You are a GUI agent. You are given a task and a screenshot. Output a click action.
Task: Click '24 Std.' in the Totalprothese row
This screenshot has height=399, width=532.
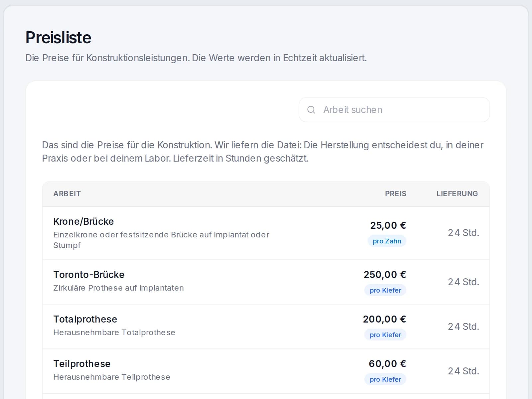(x=464, y=327)
